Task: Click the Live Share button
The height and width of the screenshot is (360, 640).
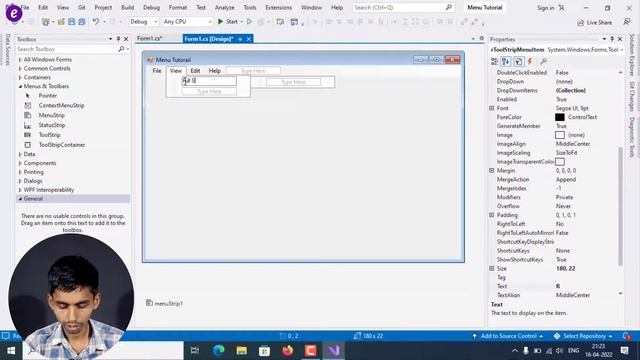Action: pos(594,22)
